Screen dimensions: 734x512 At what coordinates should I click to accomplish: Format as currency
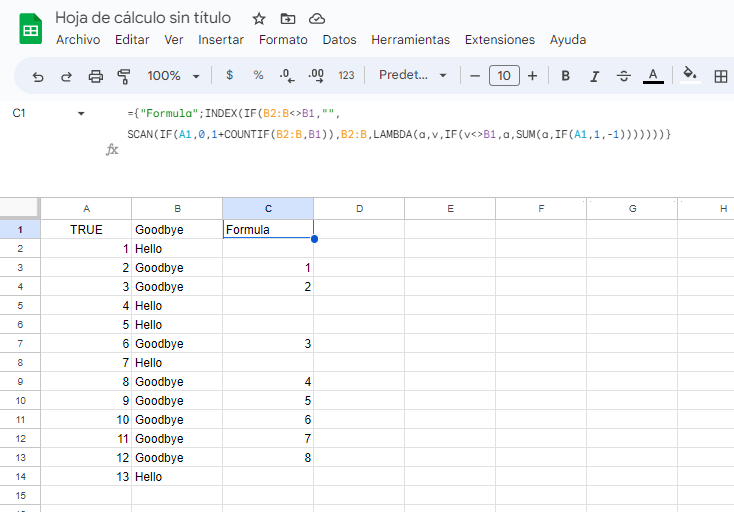(x=229, y=75)
